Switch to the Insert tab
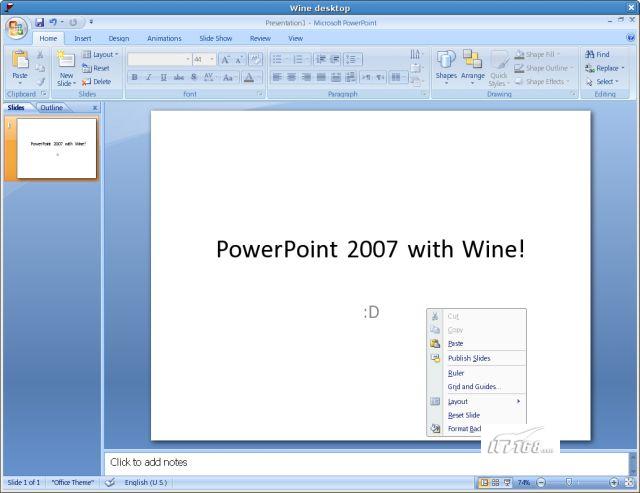Screen dimensions: 640x493 [82, 38]
